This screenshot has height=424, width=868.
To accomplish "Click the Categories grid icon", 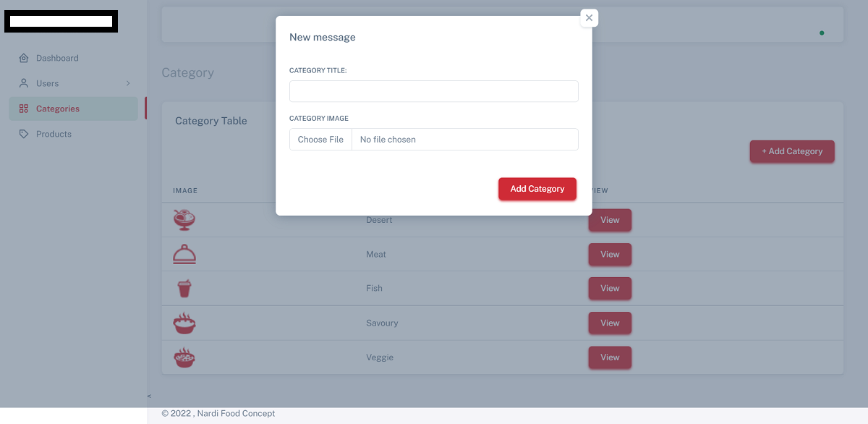I will 24,109.
